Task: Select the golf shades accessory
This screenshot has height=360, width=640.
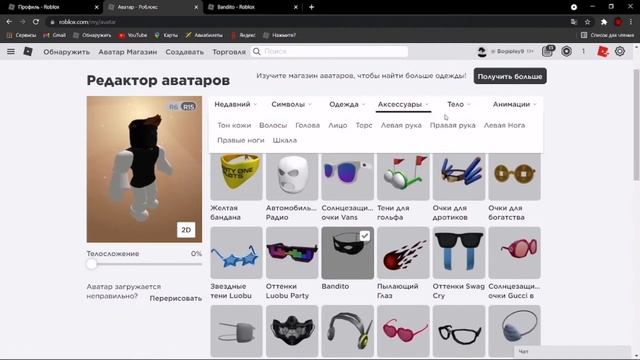Action: (x=403, y=177)
